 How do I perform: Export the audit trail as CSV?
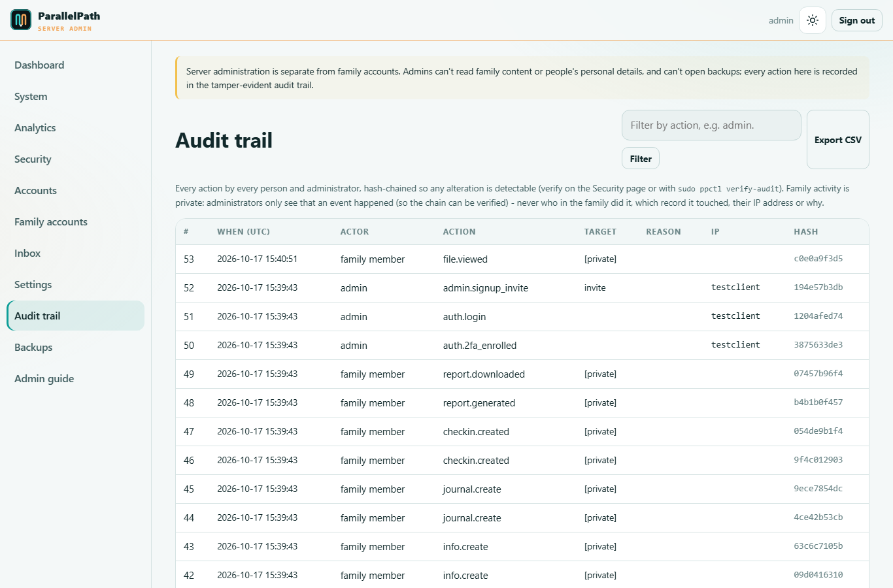click(x=838, y=140)
